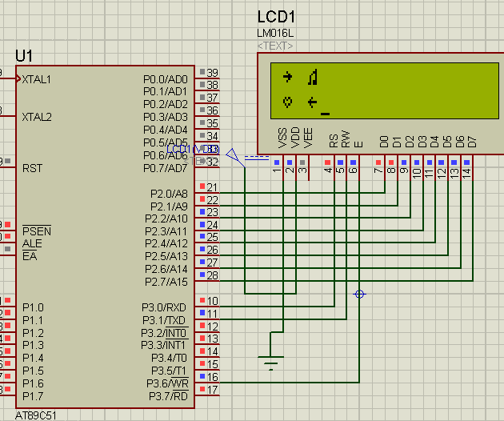Screen dimensions: 504x421
Task: Click the XTAL2 pin label
Action: pyautogui.click(x=37, y=117)
